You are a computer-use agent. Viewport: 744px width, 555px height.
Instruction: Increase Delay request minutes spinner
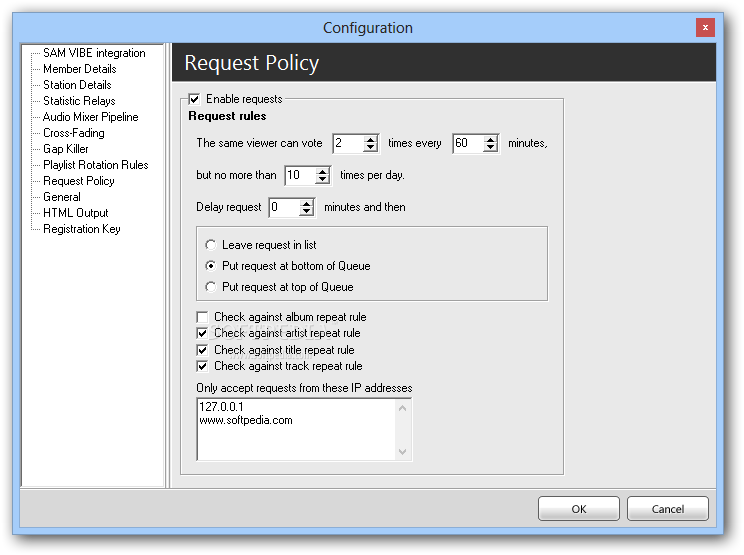(307, 204)
